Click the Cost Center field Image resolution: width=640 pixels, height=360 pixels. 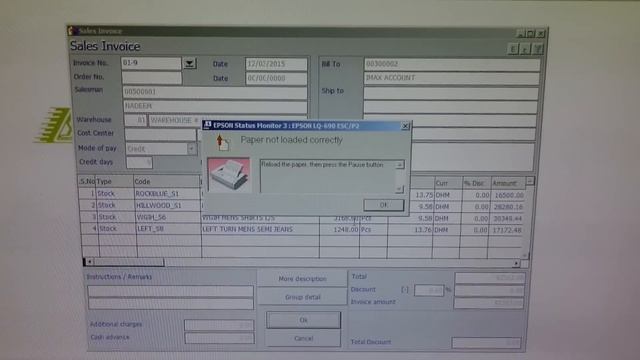(x=160, y=134)
